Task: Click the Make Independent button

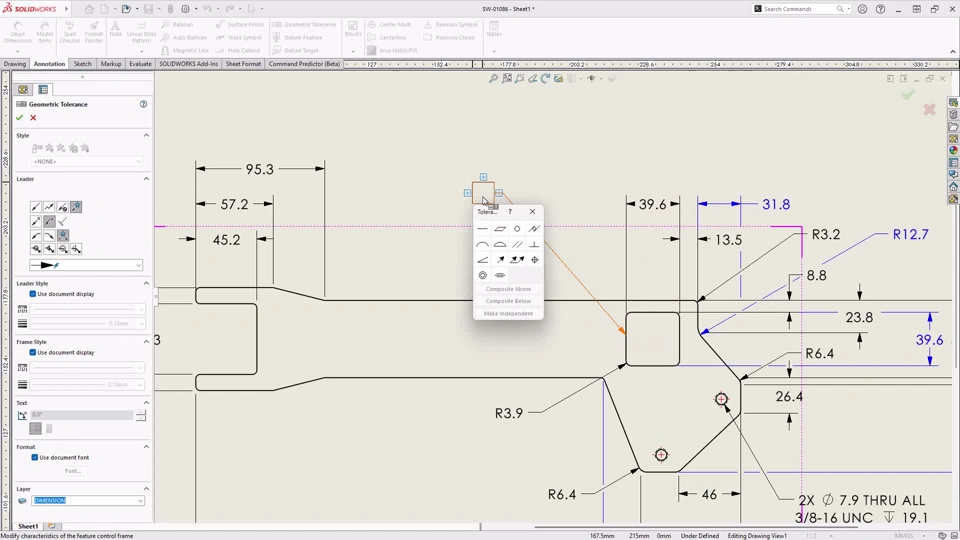Action: (x=508, y=314)
